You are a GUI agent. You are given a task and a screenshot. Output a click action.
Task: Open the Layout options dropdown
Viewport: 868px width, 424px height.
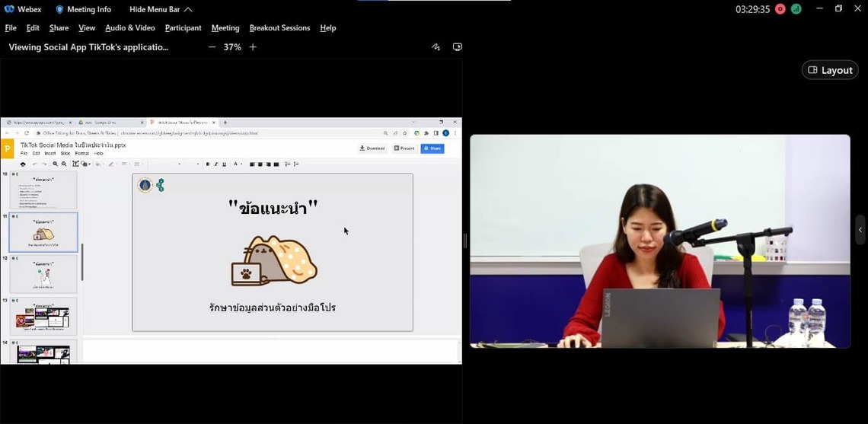coord(830,70)
